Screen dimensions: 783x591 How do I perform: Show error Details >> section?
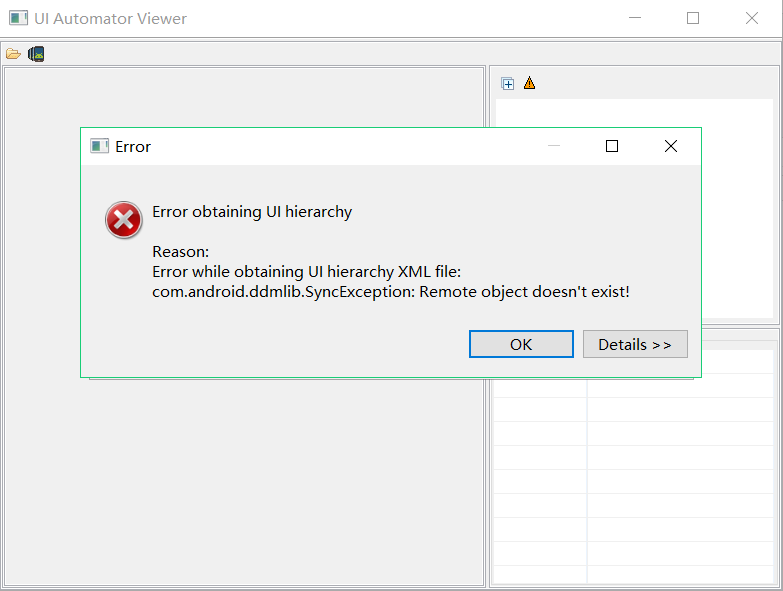pos(635,344)
